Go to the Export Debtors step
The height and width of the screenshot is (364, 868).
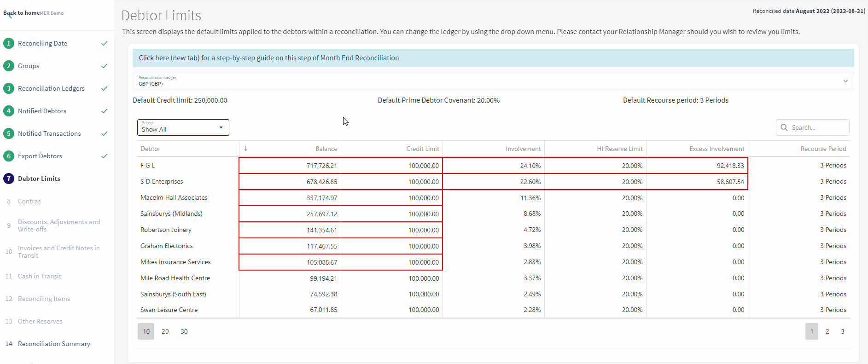[40, 156]
